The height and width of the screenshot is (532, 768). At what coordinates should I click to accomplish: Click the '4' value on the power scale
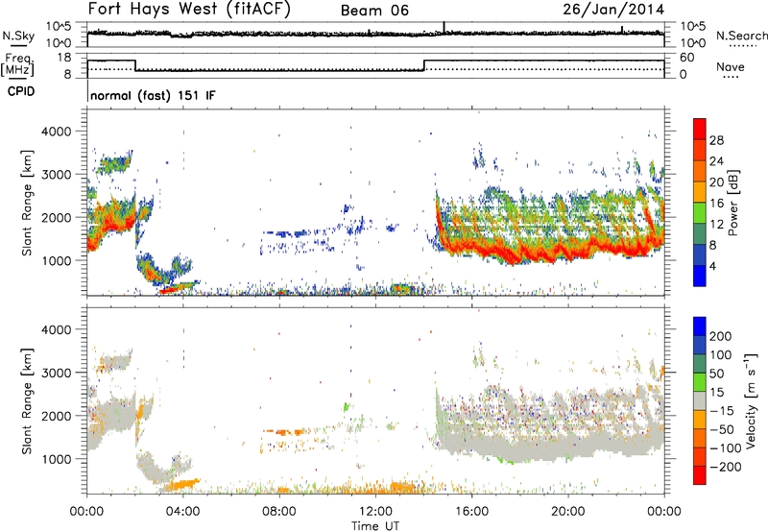coord(712,266)
